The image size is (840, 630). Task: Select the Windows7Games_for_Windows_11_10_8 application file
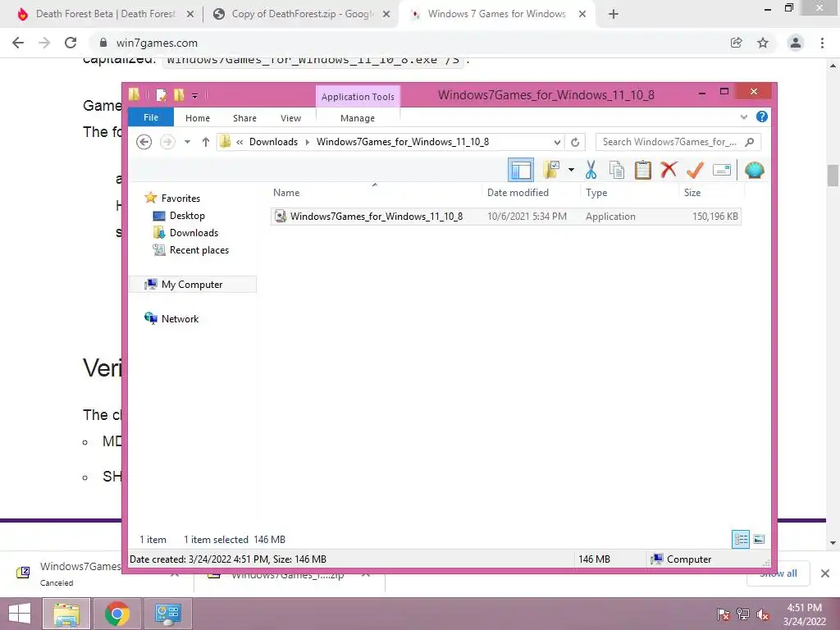pos(505,217)
